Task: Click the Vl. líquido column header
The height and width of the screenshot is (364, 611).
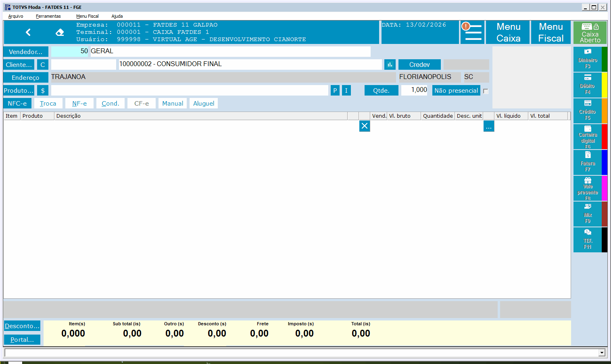Action: click(x=511, y=116)
